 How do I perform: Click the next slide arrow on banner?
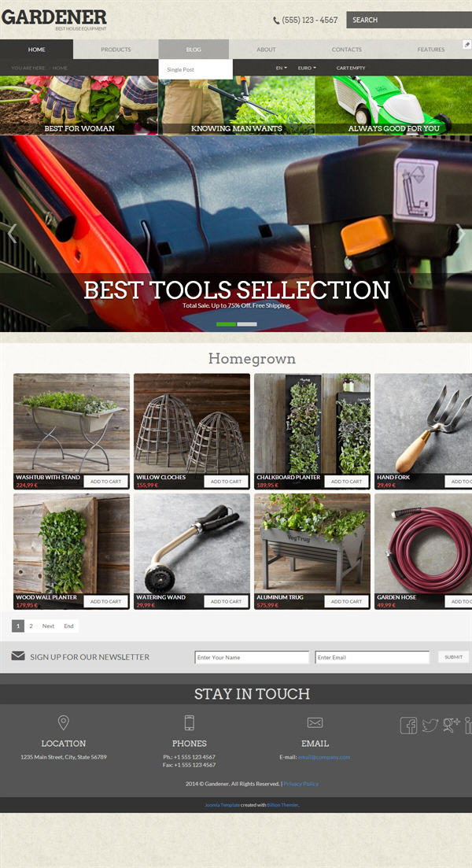[462, 234]
